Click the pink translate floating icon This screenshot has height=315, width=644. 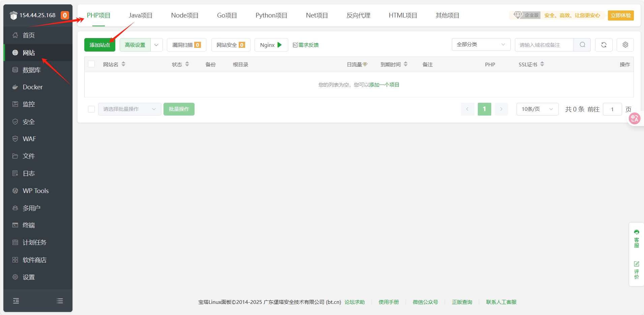[x=634, y=118]
